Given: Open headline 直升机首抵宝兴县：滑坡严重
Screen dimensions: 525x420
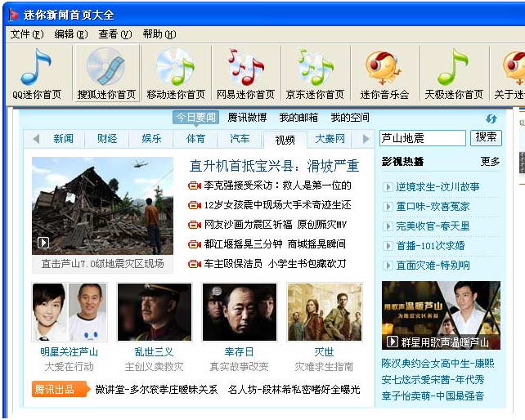Looking at the screenshot, I should [x=274, y=166].
